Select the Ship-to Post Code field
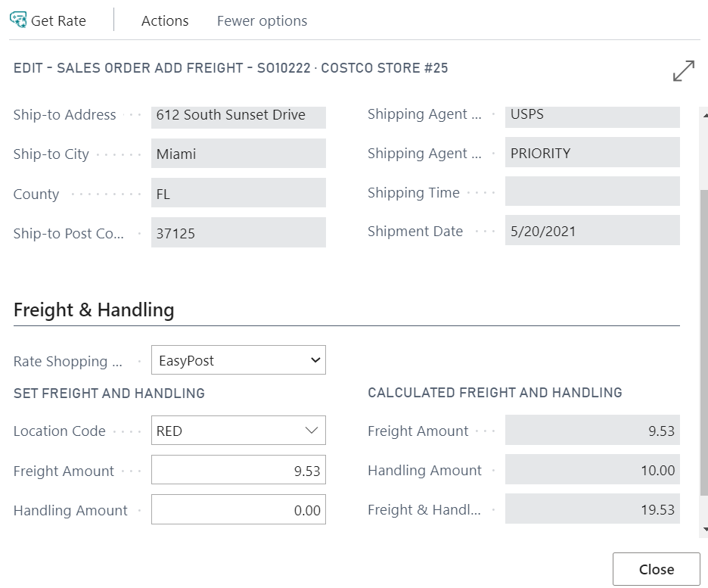The image size is (708, 588). point(238,233)
